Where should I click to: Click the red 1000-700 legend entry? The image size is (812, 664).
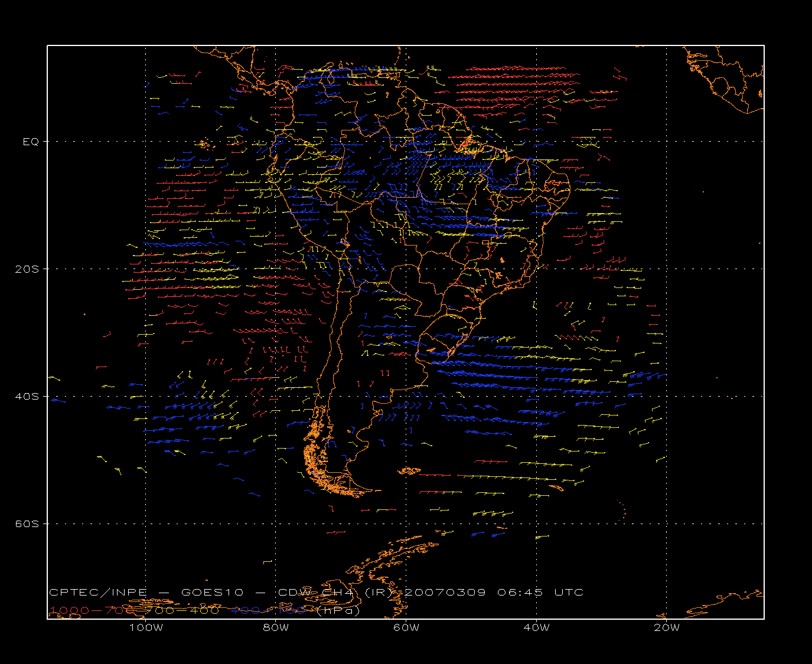click(92, 610)
